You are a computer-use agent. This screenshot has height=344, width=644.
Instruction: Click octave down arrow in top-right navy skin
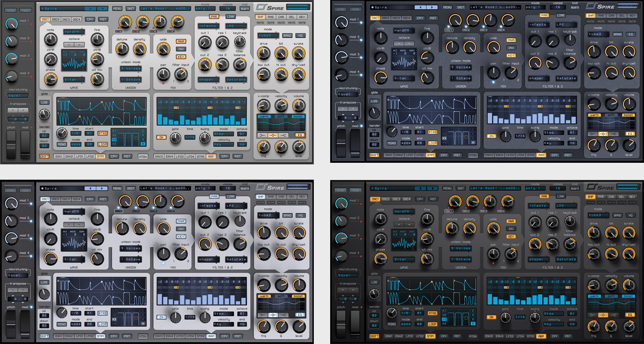point(399,43)
